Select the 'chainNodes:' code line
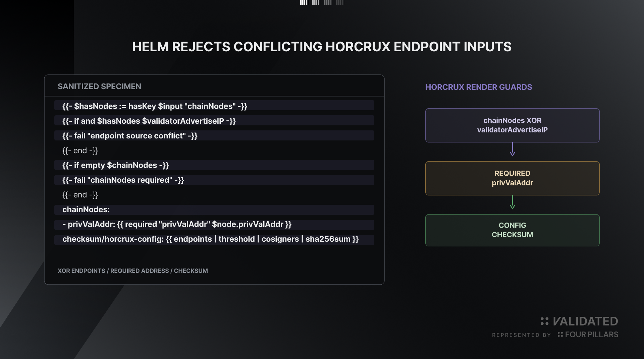The width and height of the screenshot is (644, 359). tap(214, 209)
